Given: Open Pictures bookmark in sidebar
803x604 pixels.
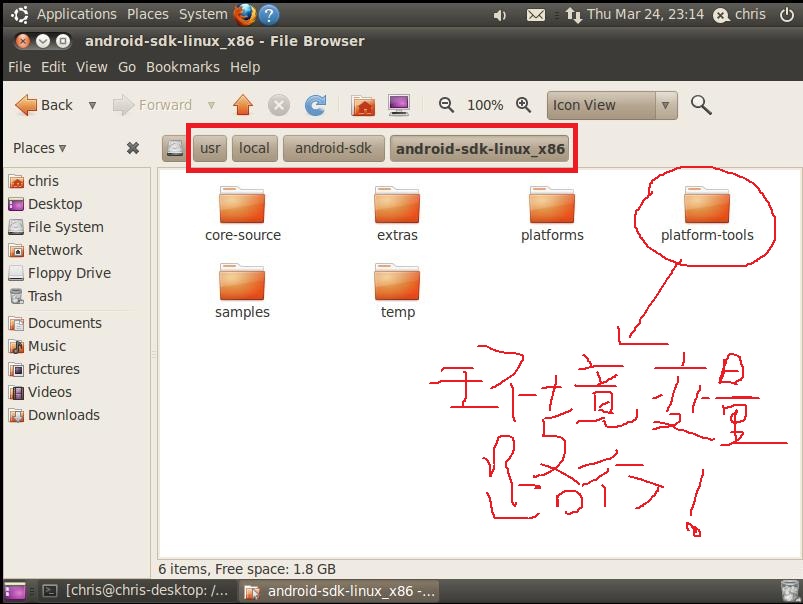Looking at the screenshot, I should tap(44, 370).
